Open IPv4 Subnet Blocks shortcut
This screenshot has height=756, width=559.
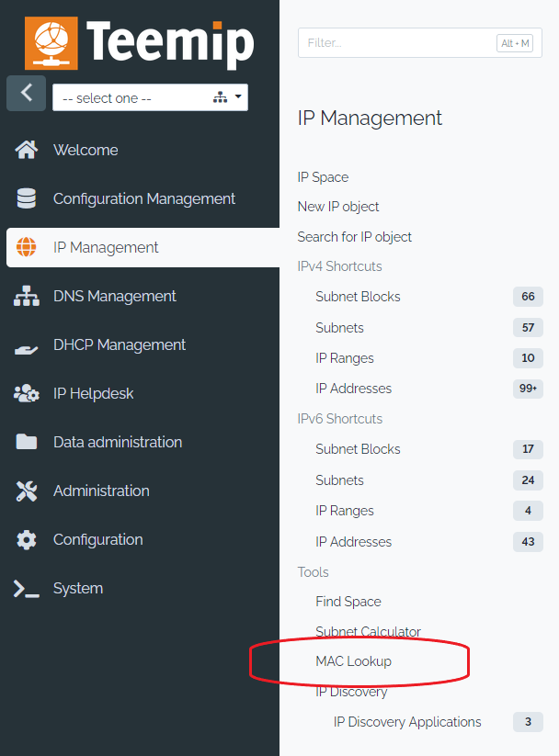click(358, 297)
